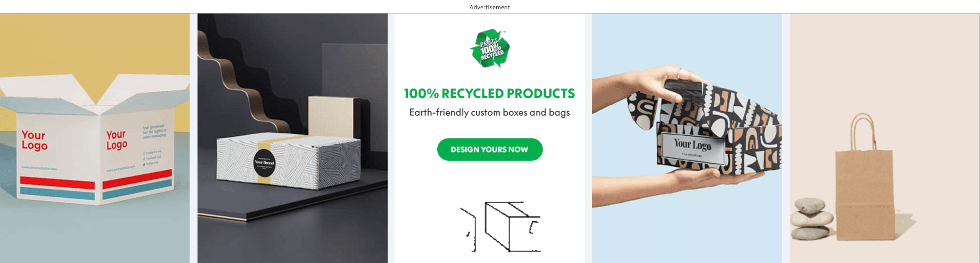980x263 pixels.
Task: Select the round black Your Brand sticker
Action: tap(265, 163)
